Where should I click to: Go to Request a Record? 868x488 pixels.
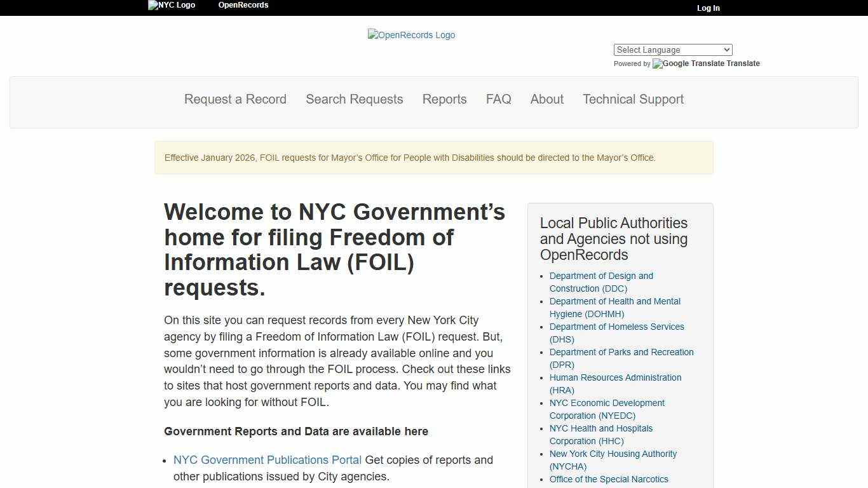[235, 99]
